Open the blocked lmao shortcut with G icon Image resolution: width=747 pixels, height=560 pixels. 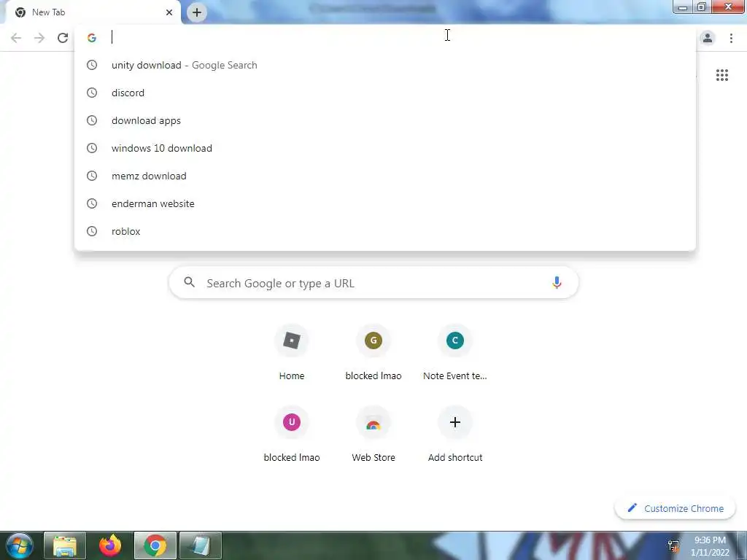[x=373, y=354]
